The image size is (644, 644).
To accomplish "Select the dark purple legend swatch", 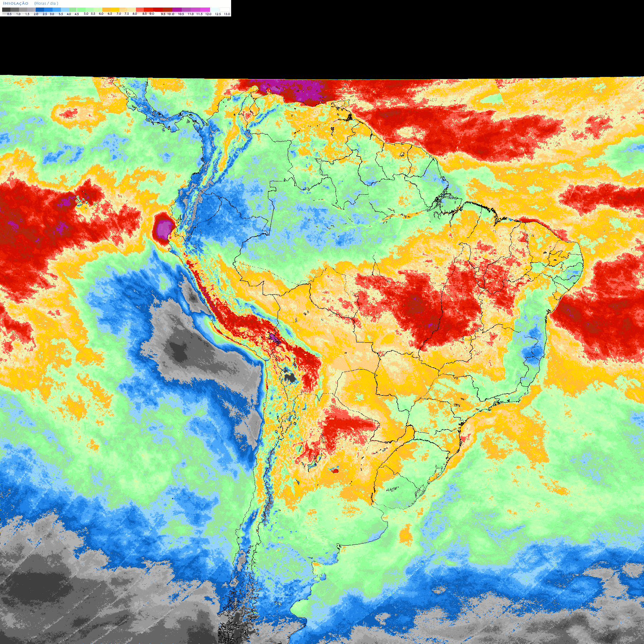I will point(177,10).
